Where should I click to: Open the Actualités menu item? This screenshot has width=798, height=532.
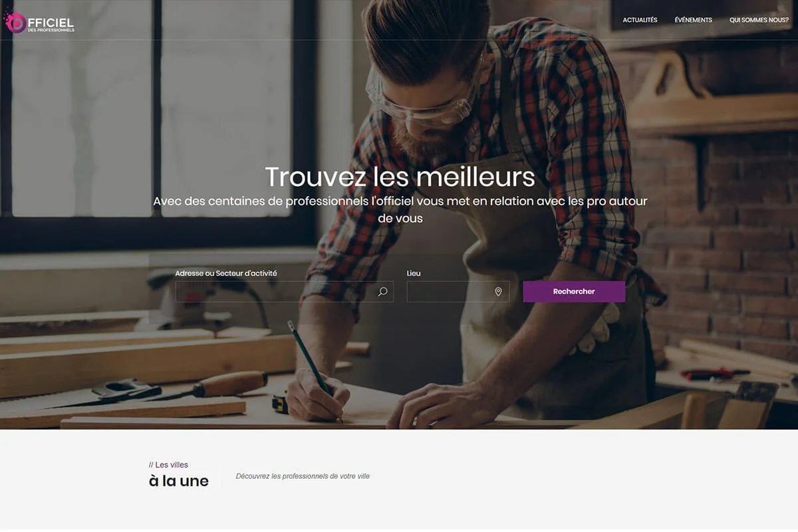(640, 20)
